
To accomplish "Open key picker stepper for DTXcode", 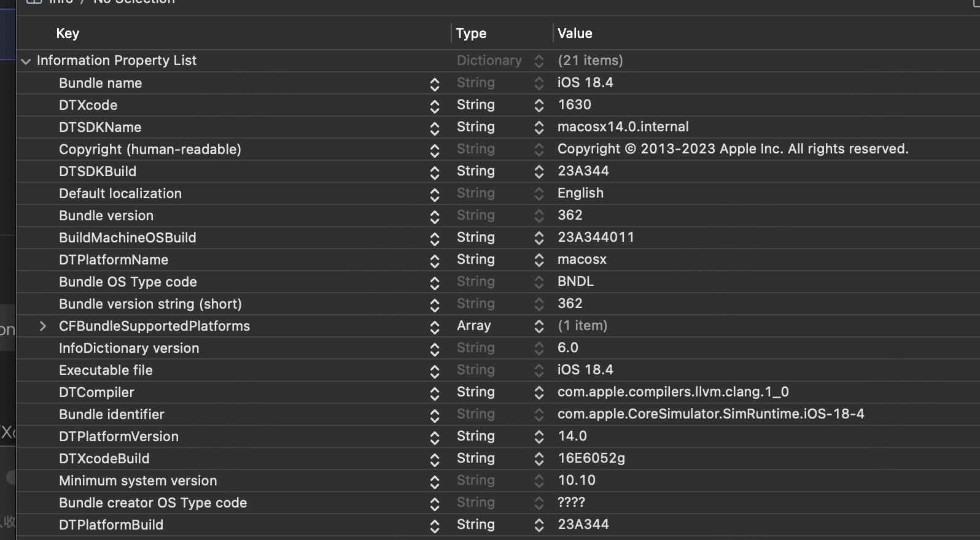I will pos(435,106).
